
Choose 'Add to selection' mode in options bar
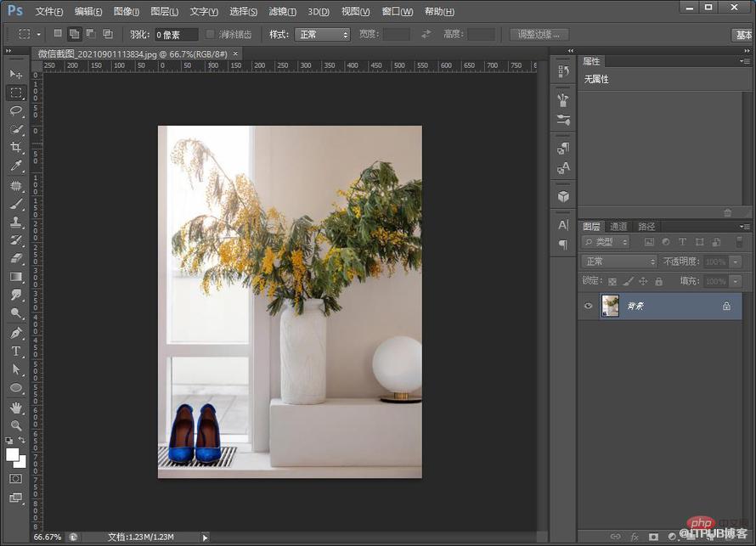(x=74, y=34)
